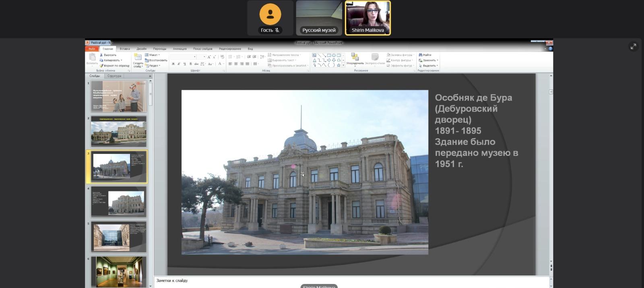Click the Shirin Malikova participant video tile

point(368,18)
